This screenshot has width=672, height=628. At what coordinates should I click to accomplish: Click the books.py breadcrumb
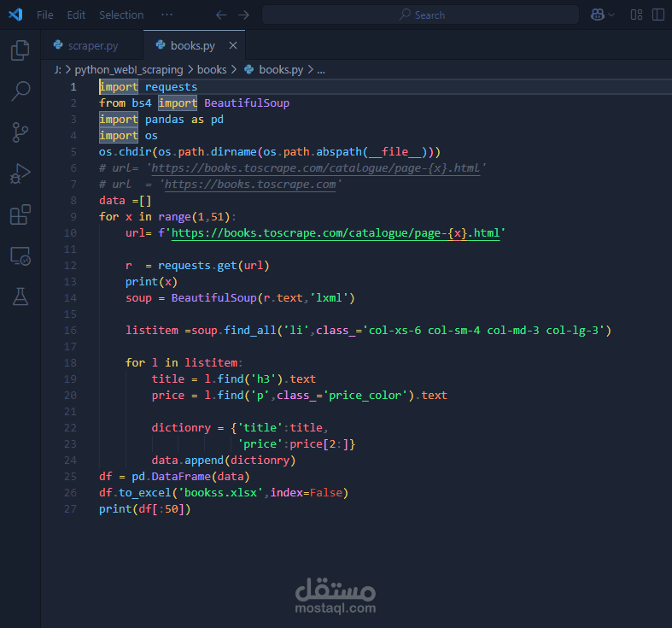[x=281, y=69]
